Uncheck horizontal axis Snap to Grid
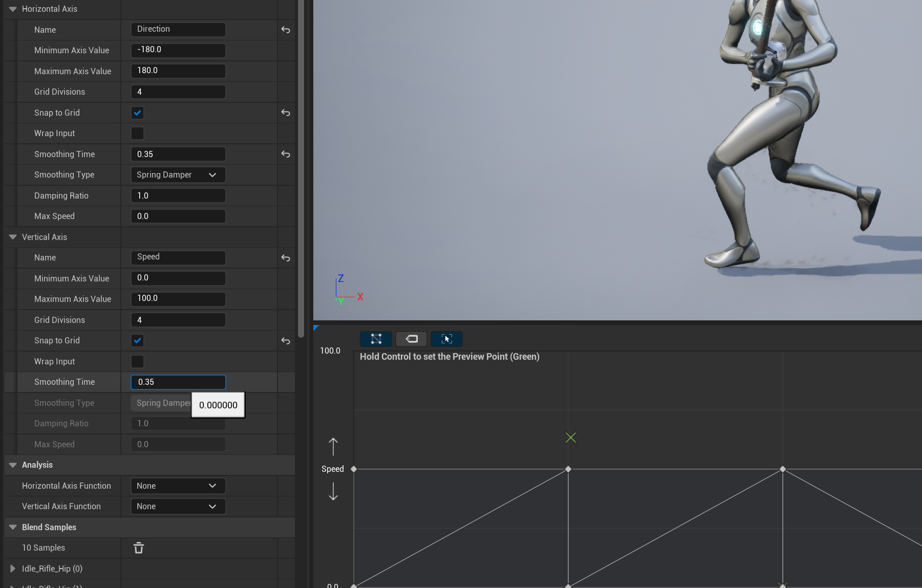 tap(137, 113)
